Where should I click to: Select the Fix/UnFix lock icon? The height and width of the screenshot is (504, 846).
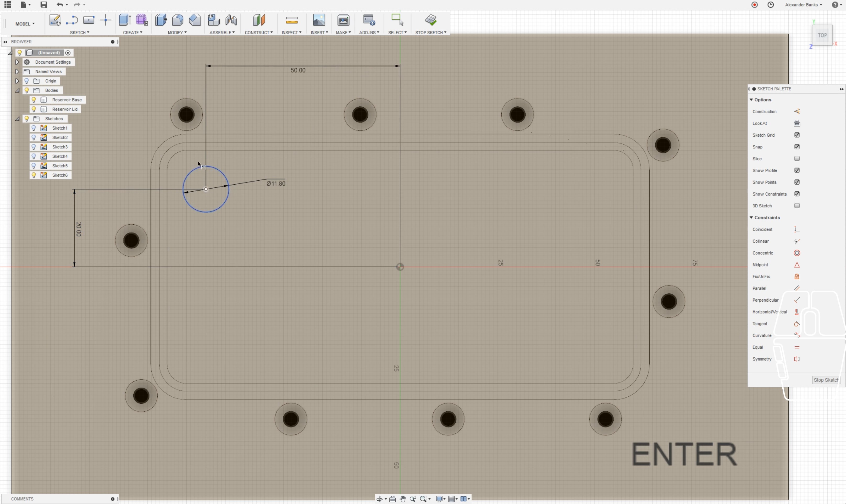point(797,276)
